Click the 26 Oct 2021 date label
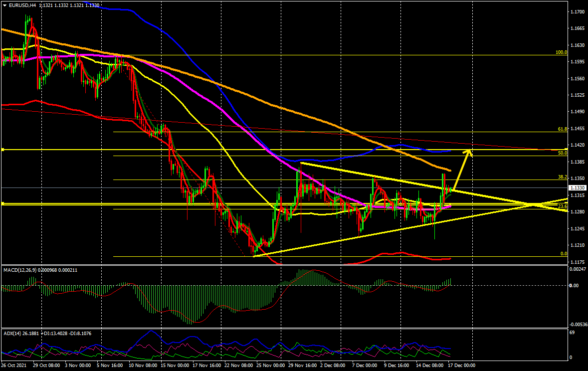The width and height of the screenshot is (588, 371). [14, 366]
